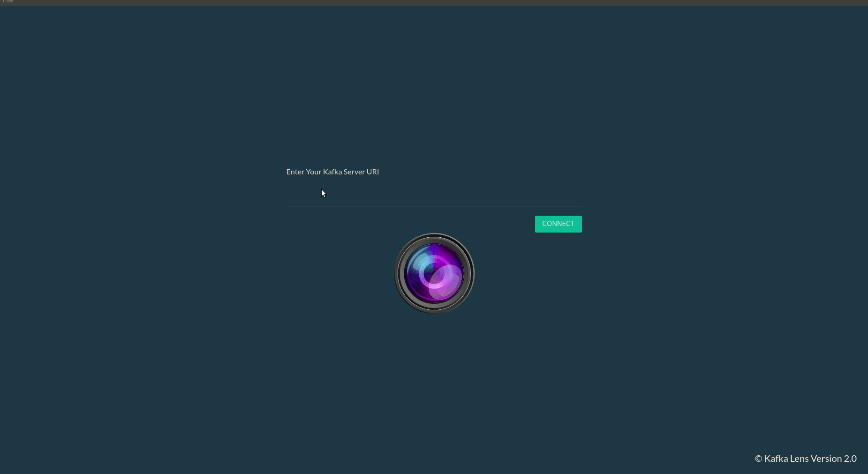Open the File menu
This screenshot has width=868, height=474.
8,1
